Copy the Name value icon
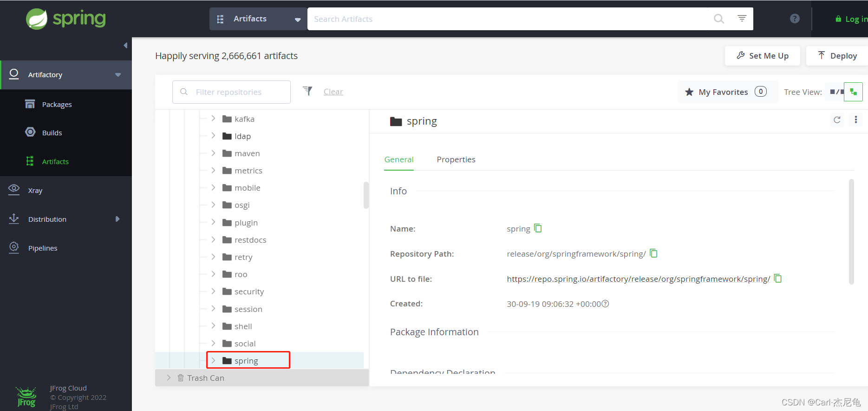This screenshot has width=868, height=411. tap(538, 228)
